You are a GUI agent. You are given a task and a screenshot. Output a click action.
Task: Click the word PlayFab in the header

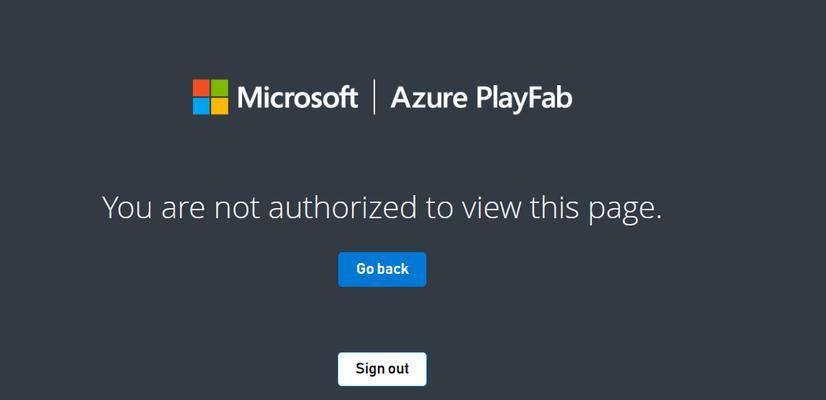click(x=524, y=99)
